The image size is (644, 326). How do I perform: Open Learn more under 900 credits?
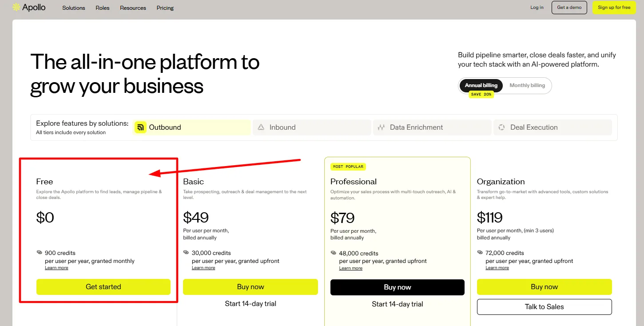(56, 268)
